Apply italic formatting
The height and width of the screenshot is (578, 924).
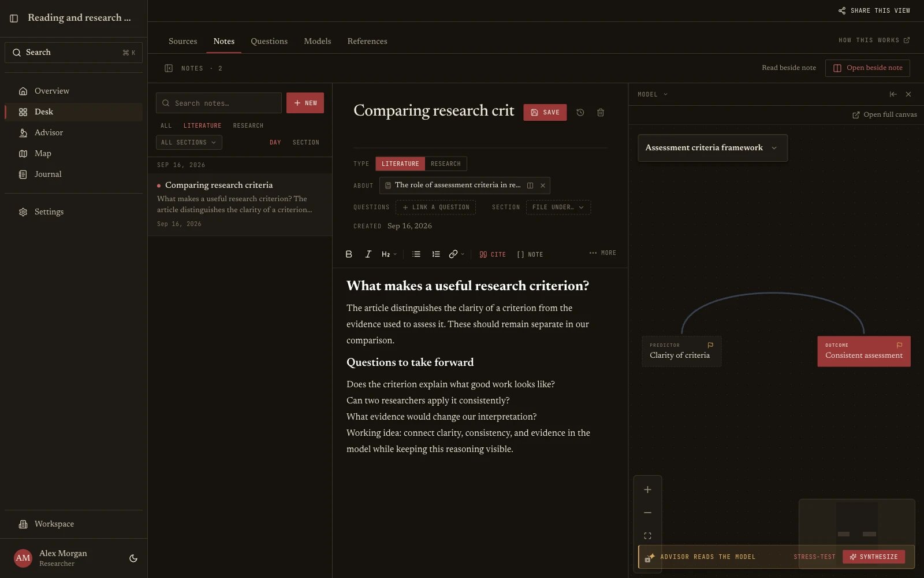tap(368, 254)
